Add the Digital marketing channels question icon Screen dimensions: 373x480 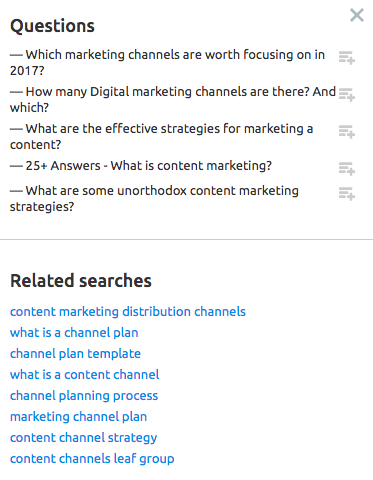347,95
